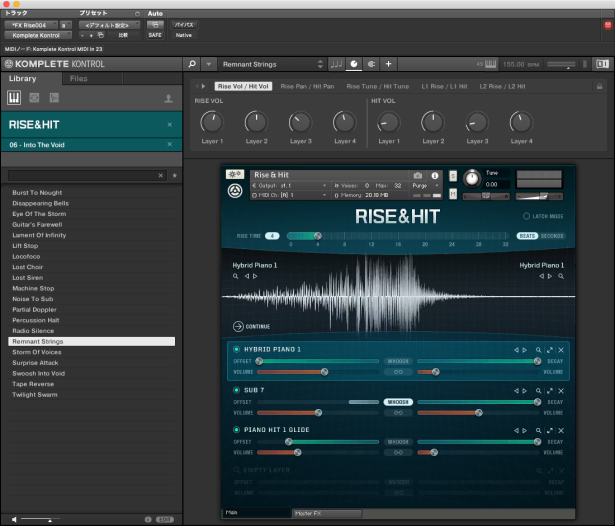Image resolution: width=615 pixels, height=526 pixels.
Task: Toggle the Piano Hit 1 Glide layer power
Action: click(237, 429)
